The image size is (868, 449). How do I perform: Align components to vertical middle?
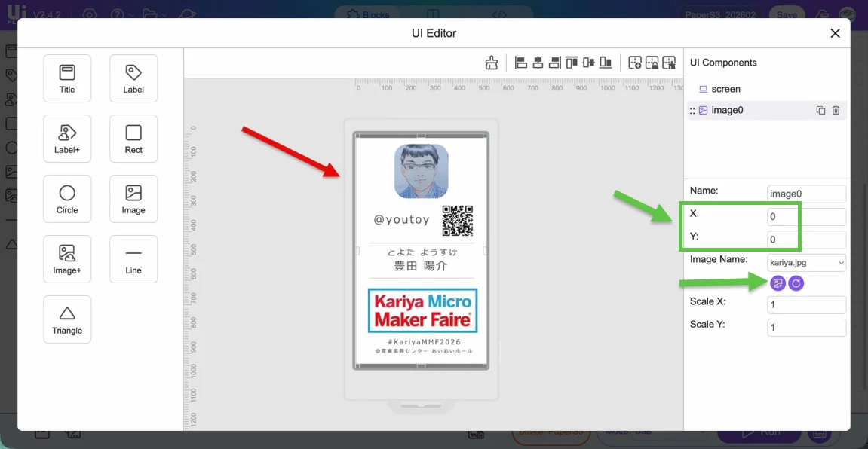click(x=589, y=63)
